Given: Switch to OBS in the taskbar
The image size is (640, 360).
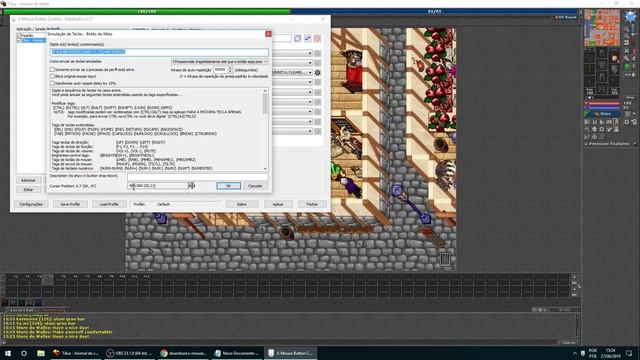Looking at the screenshot, I should (129, 353).
